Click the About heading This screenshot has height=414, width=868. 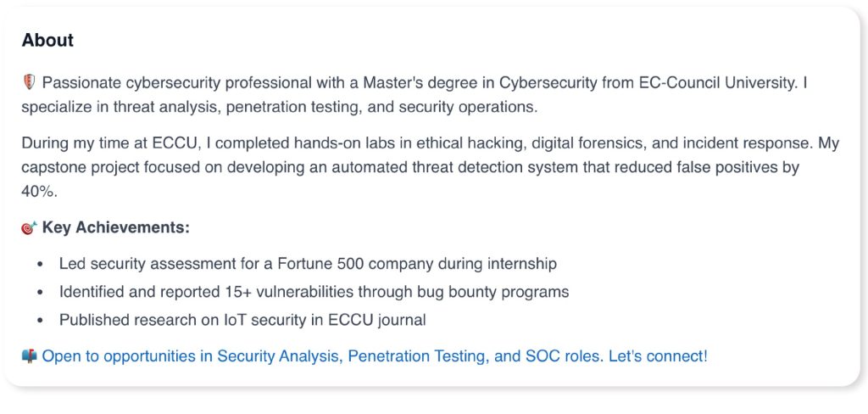click(47, 40)
